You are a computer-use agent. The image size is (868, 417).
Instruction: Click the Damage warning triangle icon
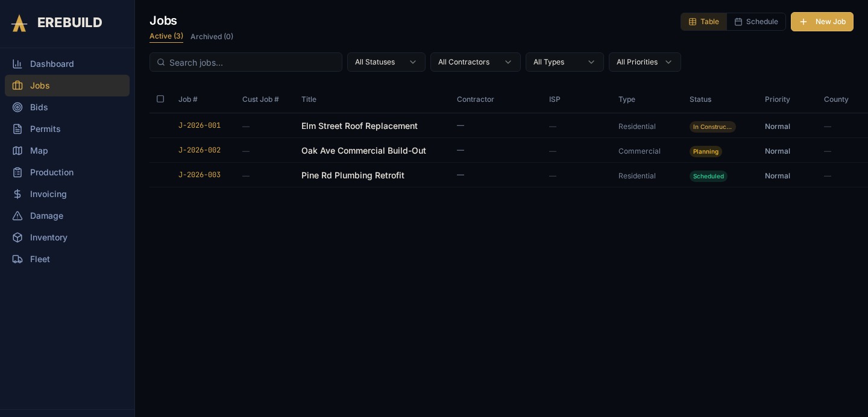coord(17,216)
